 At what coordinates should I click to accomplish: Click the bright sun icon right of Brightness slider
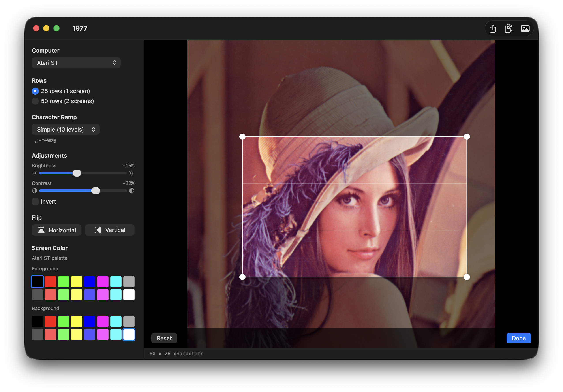coord(131,173)
